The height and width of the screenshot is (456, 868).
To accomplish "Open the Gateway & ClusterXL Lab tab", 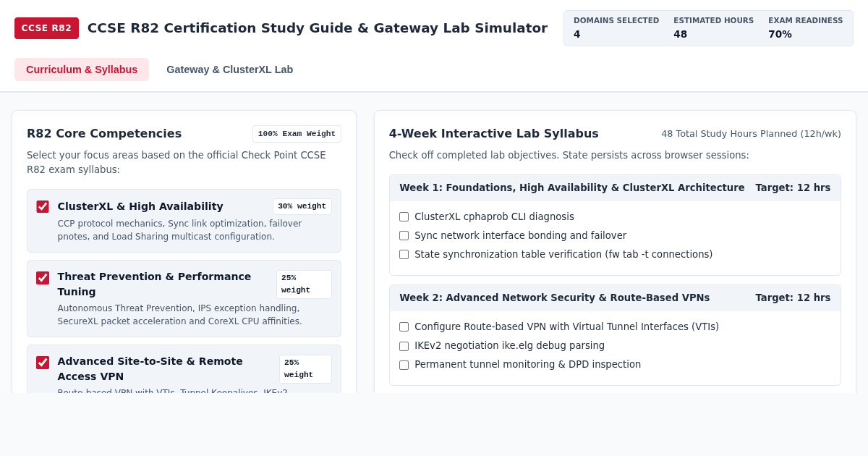I will click(x=230, y=69).
